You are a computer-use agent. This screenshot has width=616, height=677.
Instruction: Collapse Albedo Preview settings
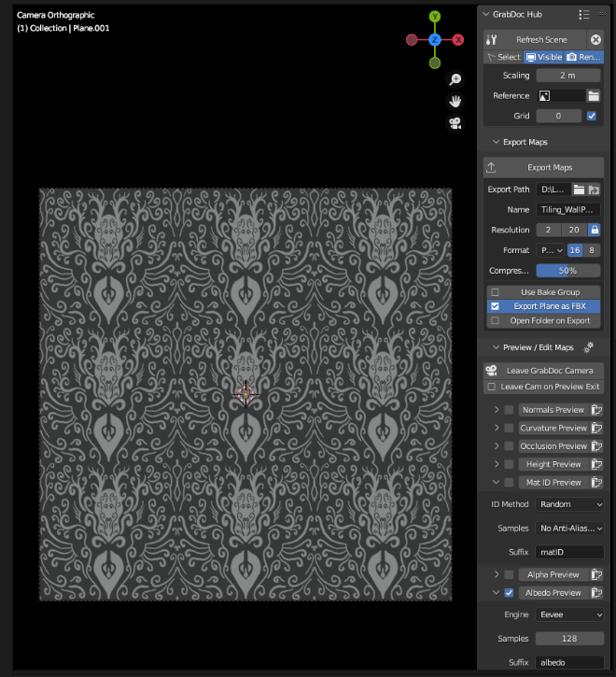(497, 593)
